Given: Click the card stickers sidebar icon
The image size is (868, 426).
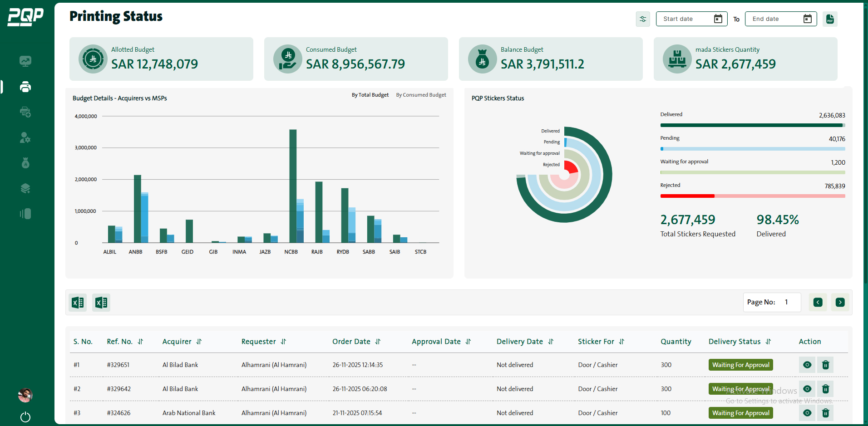Looking at the screenshot, I should pos(25,214).
